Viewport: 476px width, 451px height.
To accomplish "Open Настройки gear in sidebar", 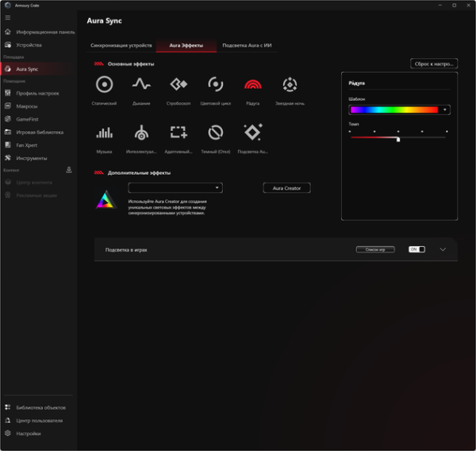I will 39,434.
